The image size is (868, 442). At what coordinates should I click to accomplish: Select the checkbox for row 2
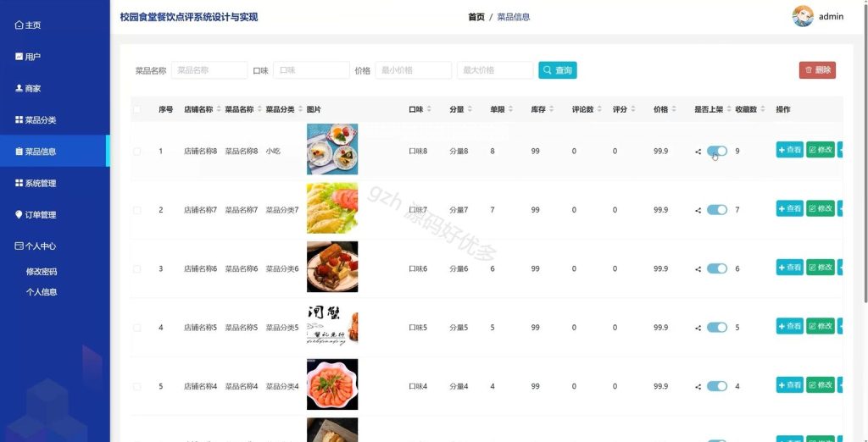[x=136, y=210]
